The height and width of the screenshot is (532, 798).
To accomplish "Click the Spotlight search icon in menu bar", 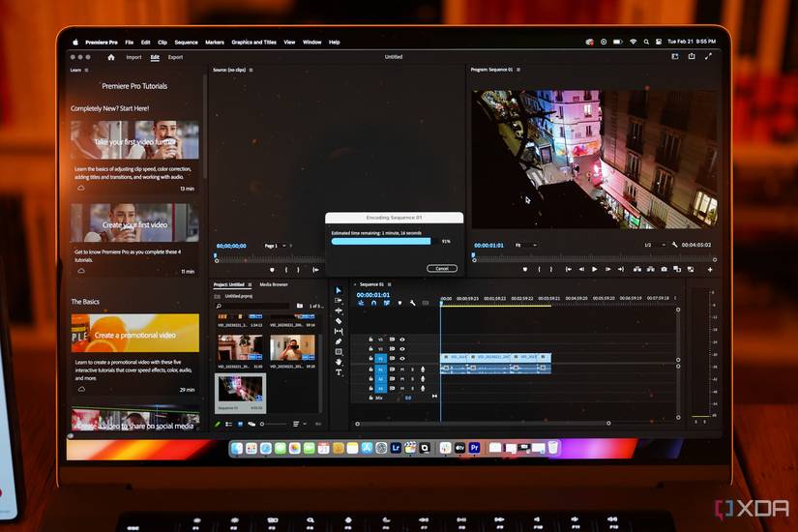I will (646, 42).
